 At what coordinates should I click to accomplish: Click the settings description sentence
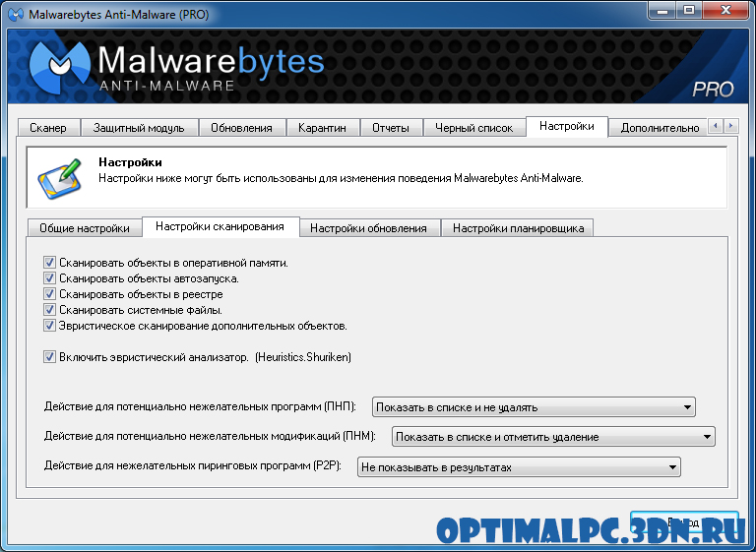pyautogui.click(x=341, y=178)
